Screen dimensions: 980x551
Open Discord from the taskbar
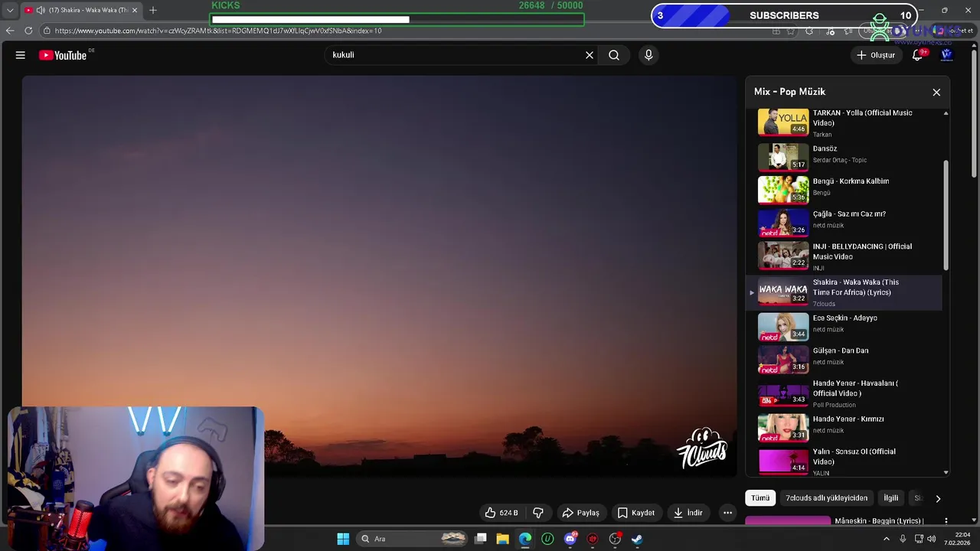click(x=570, y=539)
